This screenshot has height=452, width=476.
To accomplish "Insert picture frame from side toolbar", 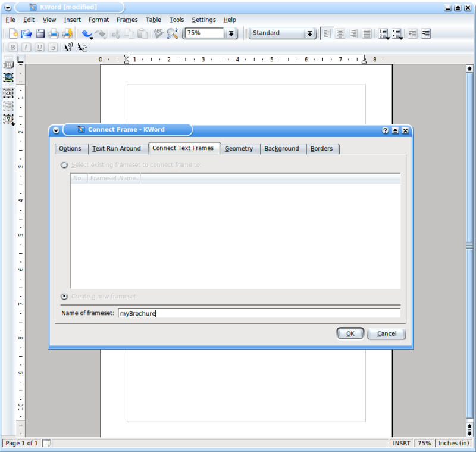I will pos(8,78).
